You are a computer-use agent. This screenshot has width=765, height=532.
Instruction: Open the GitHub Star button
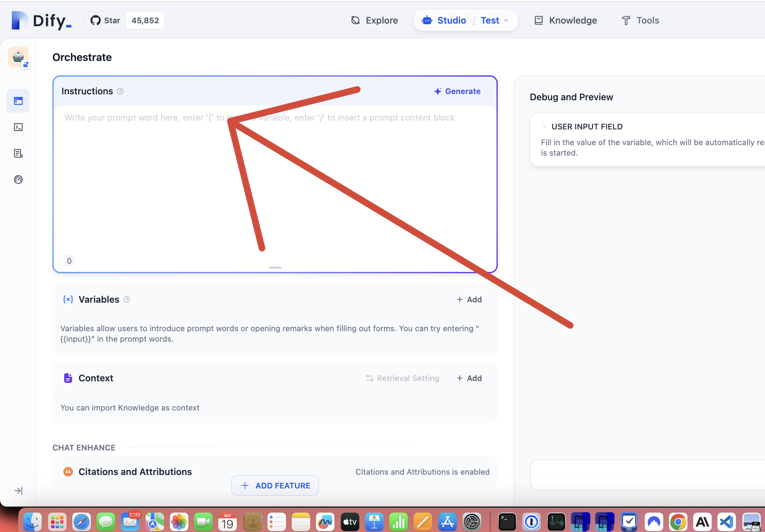tap(105, 20)
